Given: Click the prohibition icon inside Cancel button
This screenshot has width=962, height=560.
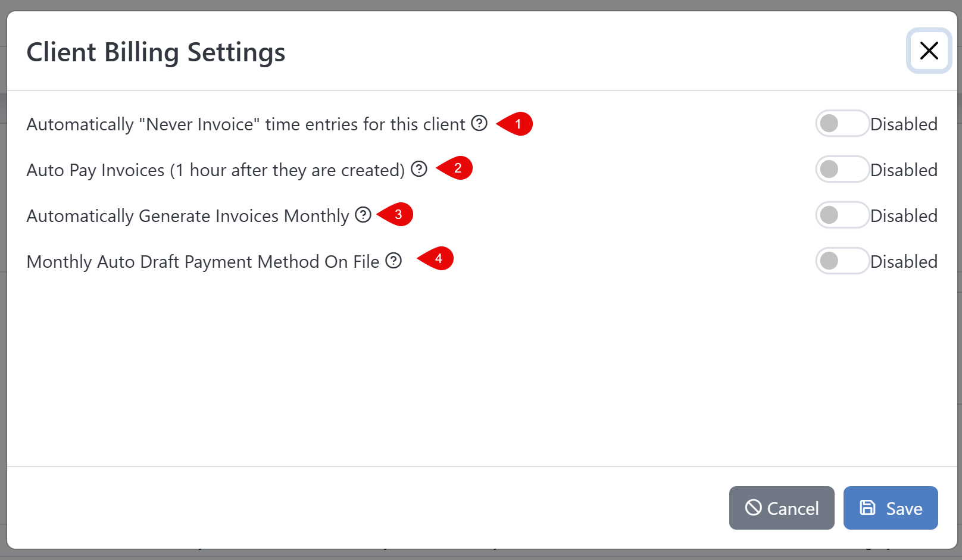Looking at the screenshot, I should [753, 508].
